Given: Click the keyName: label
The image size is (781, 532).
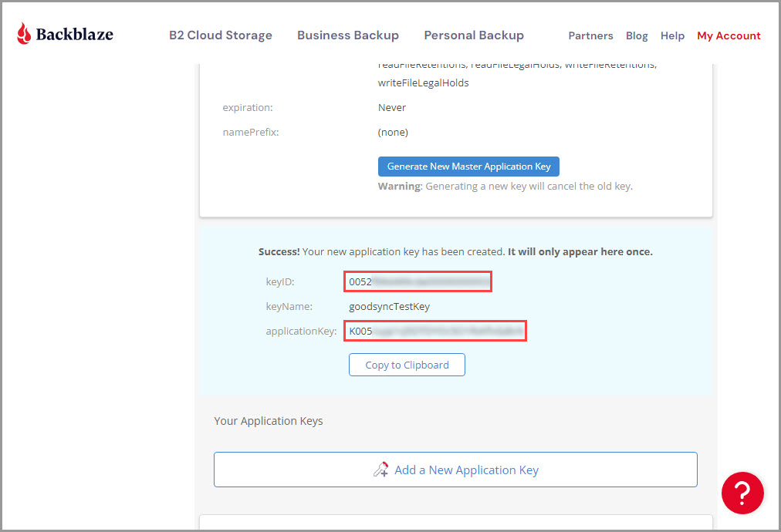Looking at the screenshot, I should [289, 307].
